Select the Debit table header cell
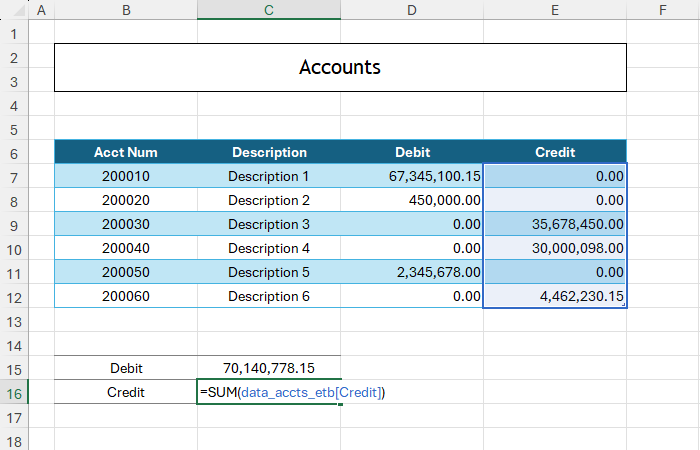 [412, 153]
